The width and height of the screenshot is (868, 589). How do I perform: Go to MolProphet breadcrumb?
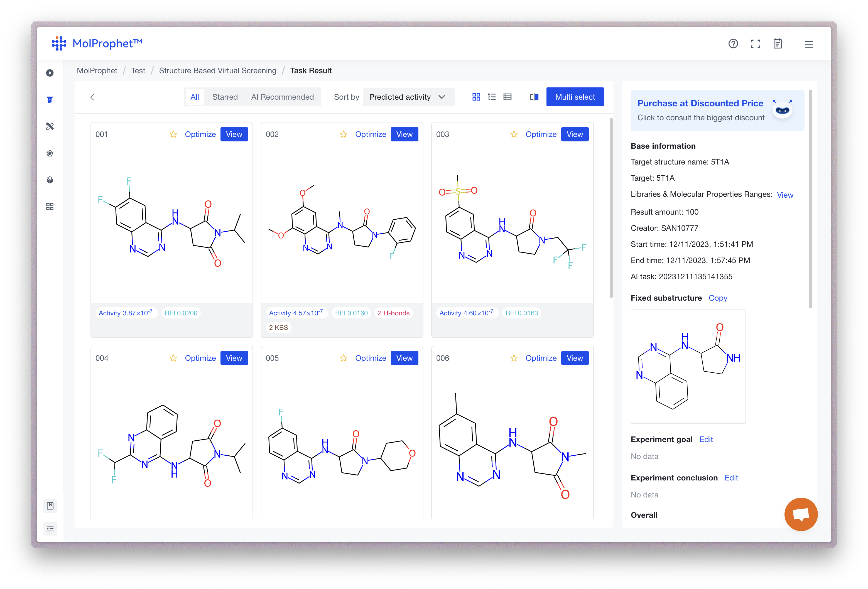[x=97, y=71]
